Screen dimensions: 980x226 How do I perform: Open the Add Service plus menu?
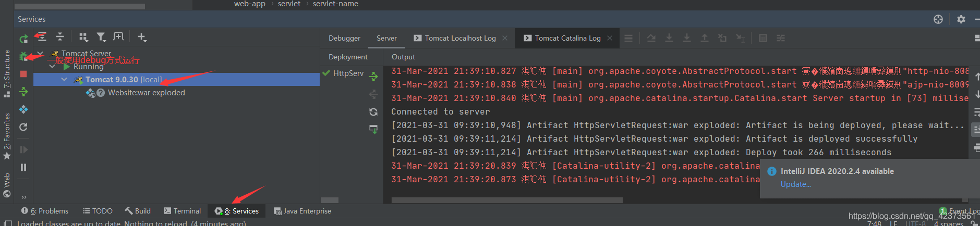pyautogui.click(x=142, y=37)
